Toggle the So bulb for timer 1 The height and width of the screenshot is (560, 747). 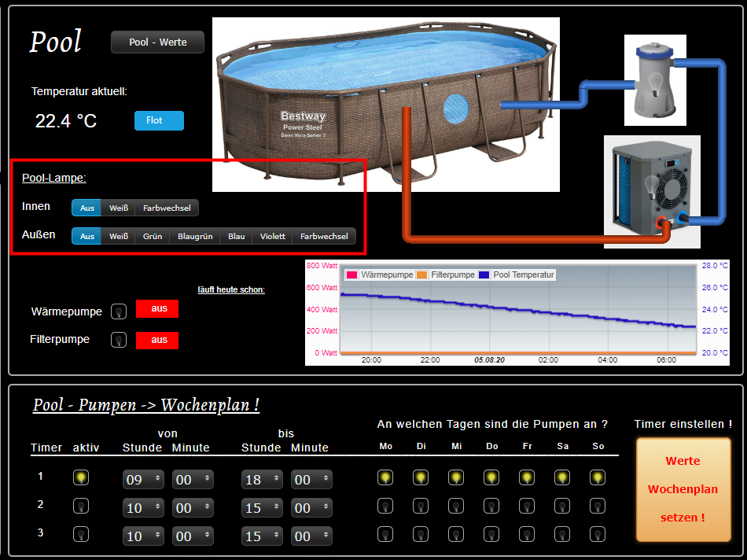pyautogui.click(x=598, y=477)
